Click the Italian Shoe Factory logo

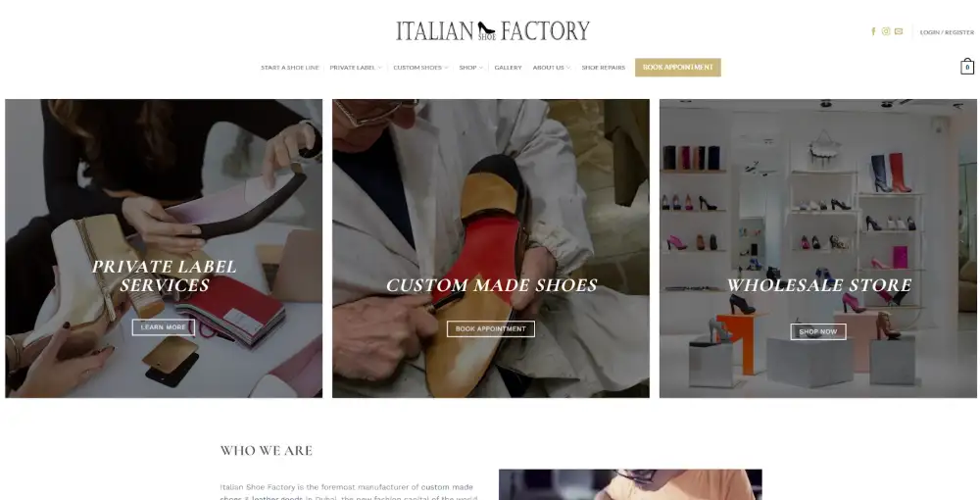click(493, 30)
